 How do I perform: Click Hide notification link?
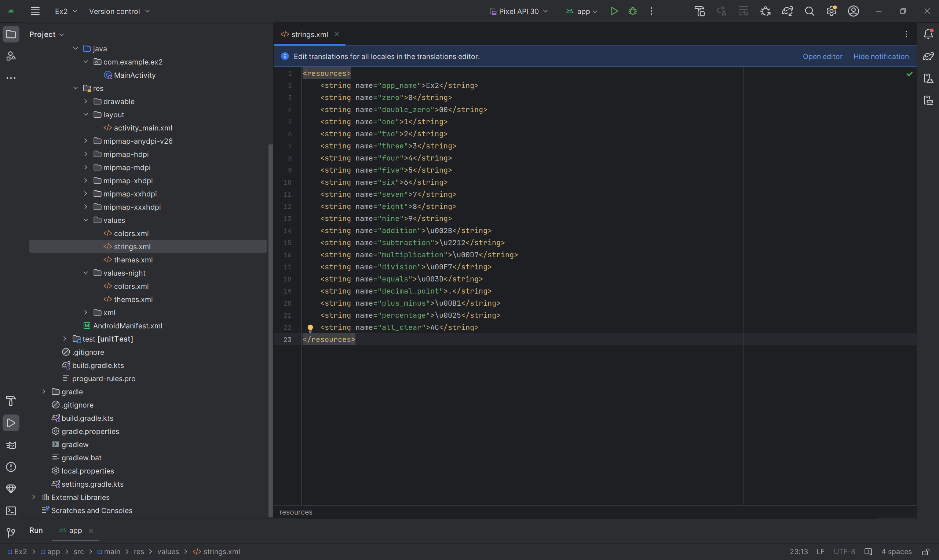coord(880,56)
